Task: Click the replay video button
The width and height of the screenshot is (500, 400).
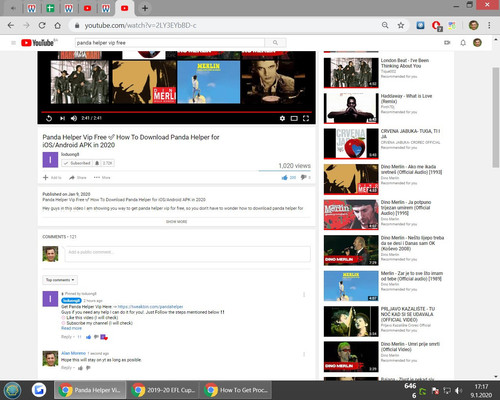Action: coord(49,118)
